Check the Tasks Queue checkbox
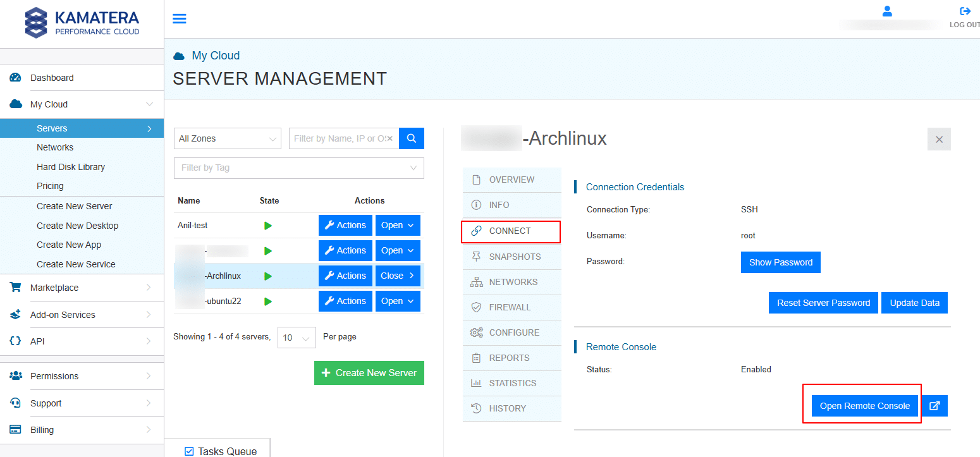The width and height of the screenshot is (980, 457). (x=188, y=451)
